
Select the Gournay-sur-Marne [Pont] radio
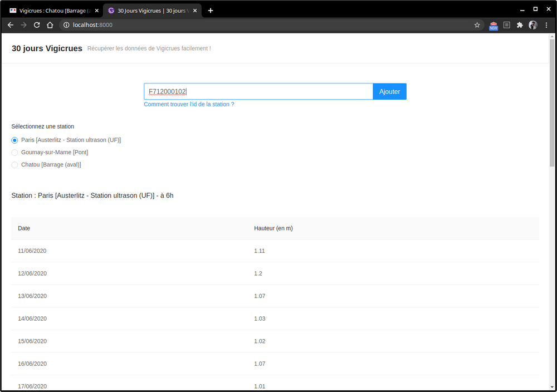tap(14, 153)
